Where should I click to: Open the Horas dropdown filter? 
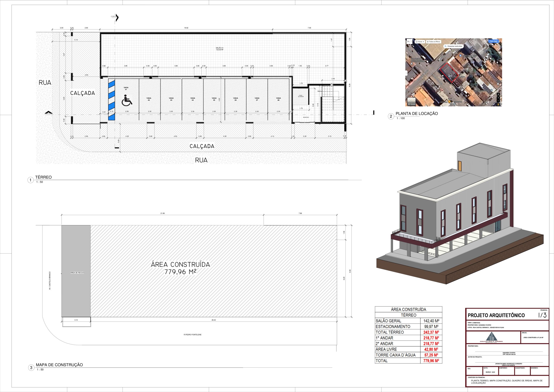420,42
